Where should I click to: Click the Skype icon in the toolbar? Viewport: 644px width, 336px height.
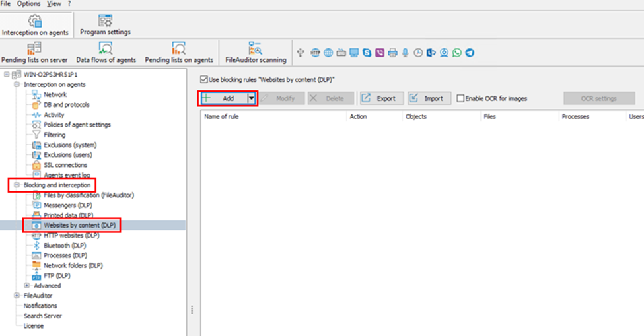pos(367,53)
